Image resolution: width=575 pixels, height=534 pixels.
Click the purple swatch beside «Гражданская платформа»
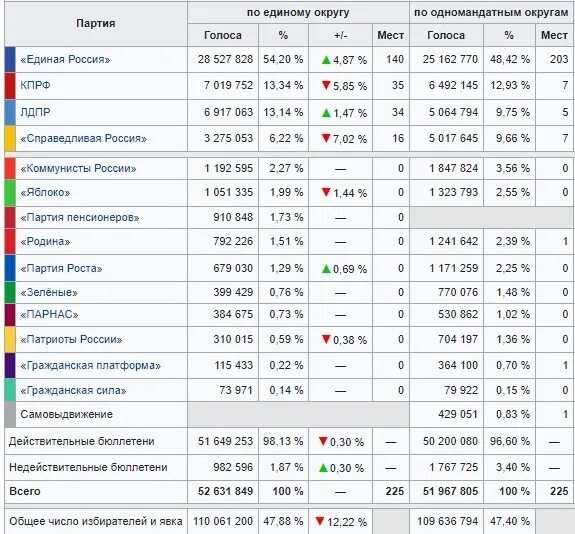(10, 366)
